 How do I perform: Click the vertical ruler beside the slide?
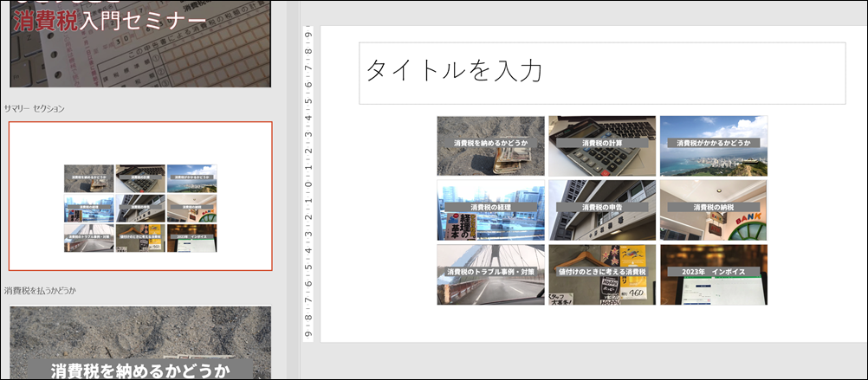308,184
